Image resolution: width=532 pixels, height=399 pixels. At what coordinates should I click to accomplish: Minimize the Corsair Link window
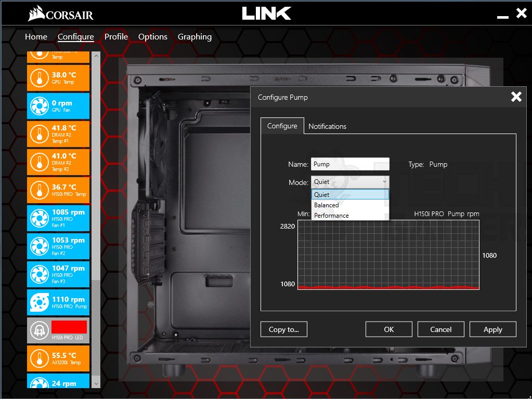click(502, 17)
